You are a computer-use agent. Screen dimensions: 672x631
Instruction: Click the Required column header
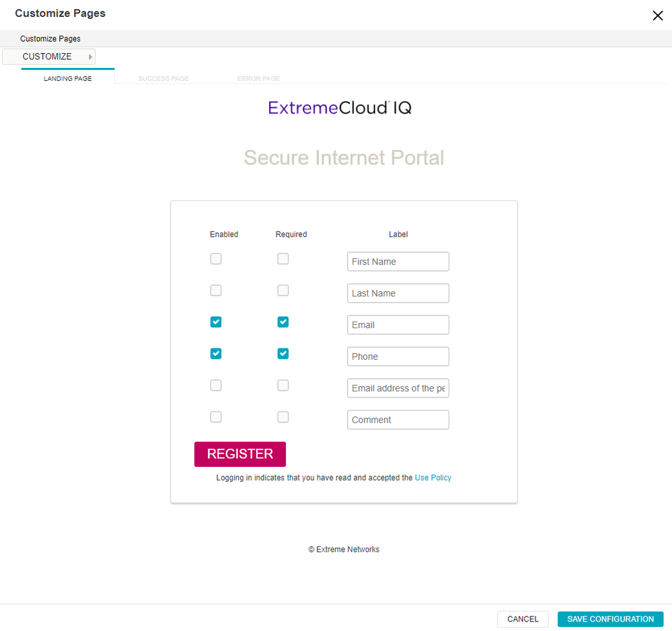(291, 235)
